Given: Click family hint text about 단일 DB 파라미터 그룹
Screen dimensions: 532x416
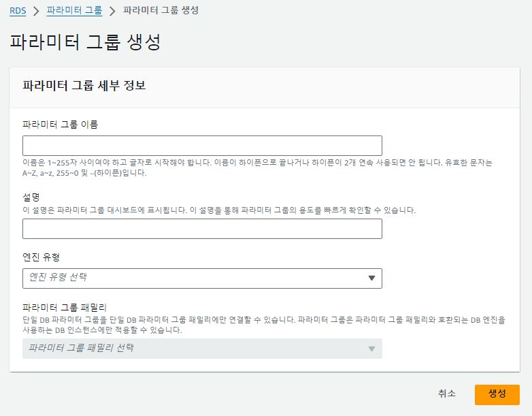Looking at the screenshot, I should pos(264,325).
